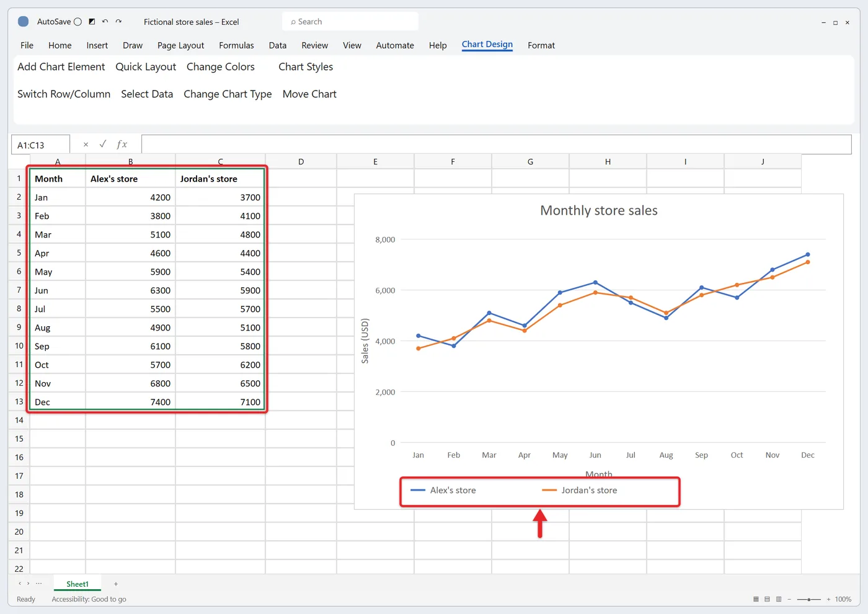Viewport: 868px width, 614px height.
Task: Click the previous sheet arrow
Action: (x=20, y=584)
